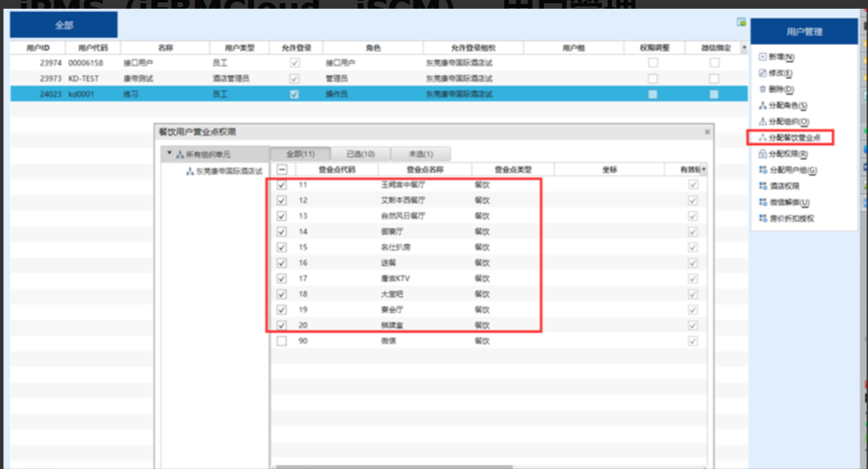Click the 新增 (add user) icon
Screen dimensions: 868x469
pyautogui.click(x=763, y=58)
